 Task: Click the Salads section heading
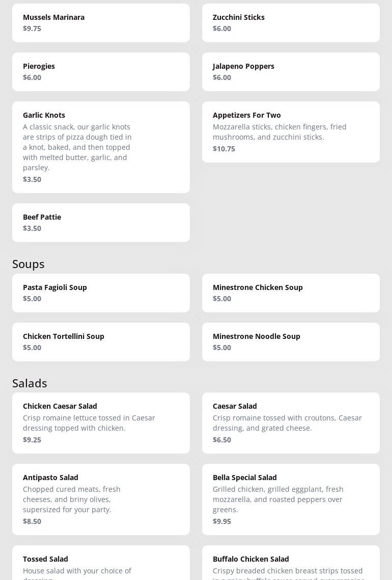coord(30,383)
